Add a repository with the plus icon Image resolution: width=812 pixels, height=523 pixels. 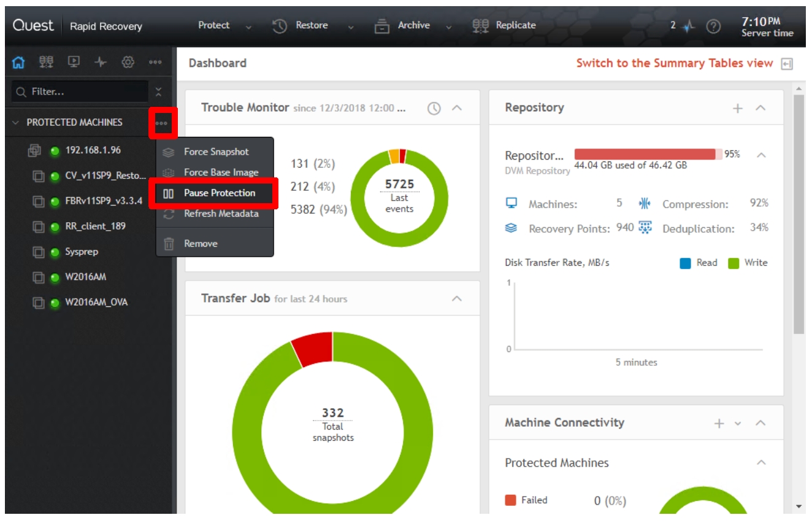tap(738, 109)
